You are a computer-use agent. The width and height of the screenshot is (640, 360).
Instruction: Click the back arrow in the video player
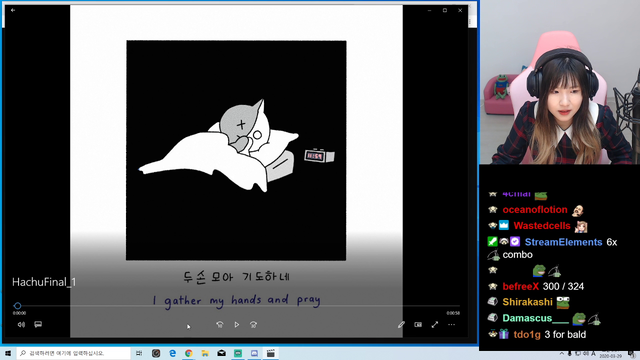[x=13, y=10]
